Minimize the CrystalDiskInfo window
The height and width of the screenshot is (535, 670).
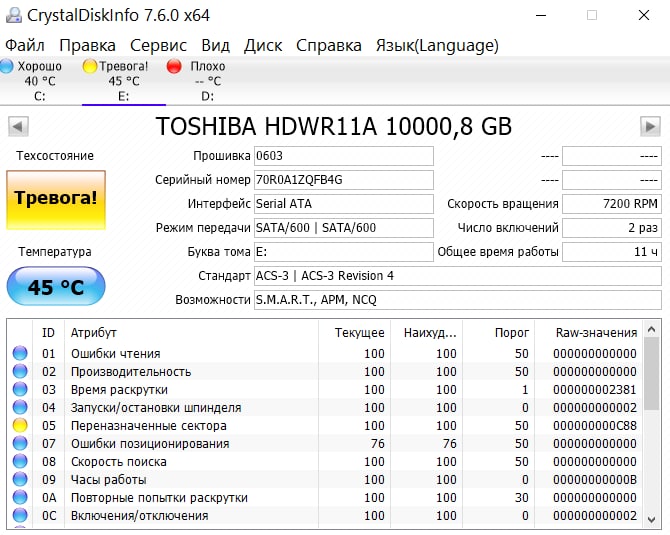(x=541, y=15)
